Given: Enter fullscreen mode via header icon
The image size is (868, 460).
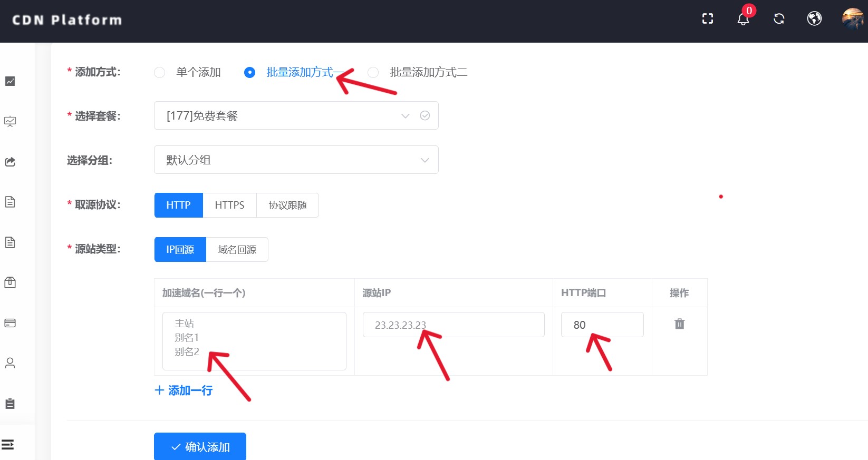Looking at the screenshot, I should [x=708, y=19].
